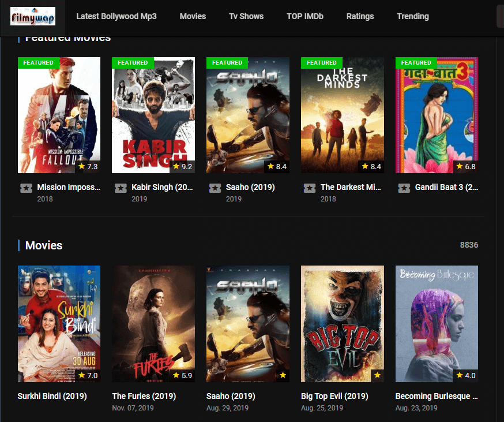This screenshot has height=422, width=504.
Task: Click FEATURED badge on Kabir Singh poster
Action: (133, 63)
